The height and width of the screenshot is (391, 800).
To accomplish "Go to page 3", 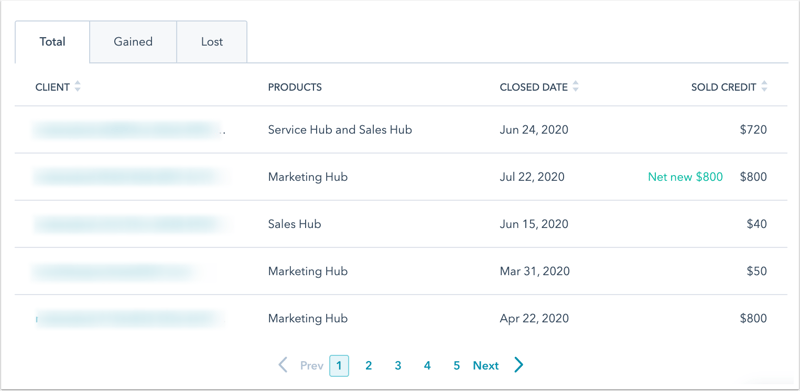I will 398,365.
